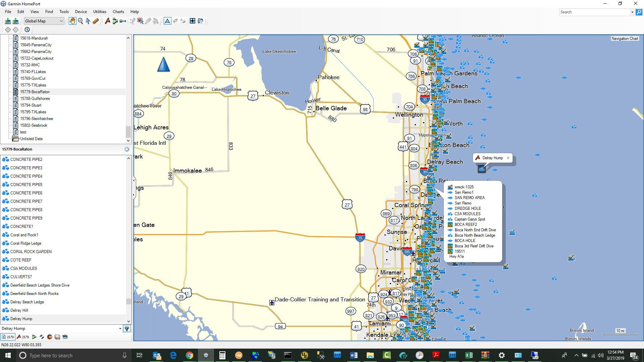644x362 pixels.
Task: Open the File menu
Action: [8, 12]
